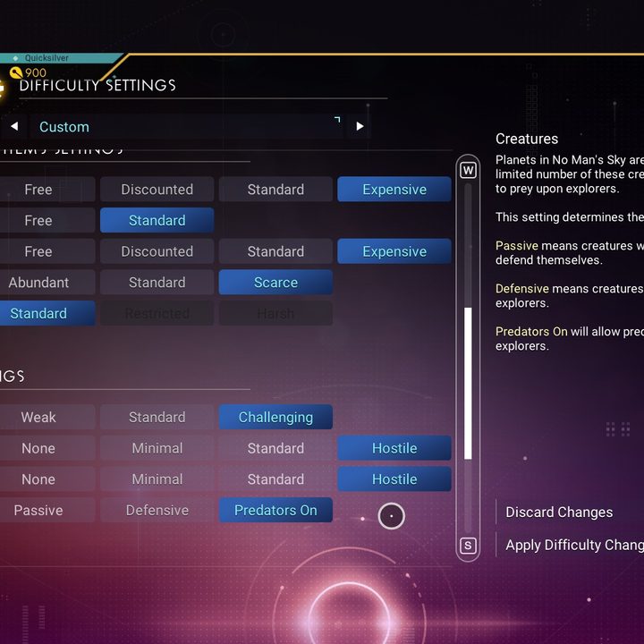
Task: Click the Creatures description title
Action: point(527,139)
